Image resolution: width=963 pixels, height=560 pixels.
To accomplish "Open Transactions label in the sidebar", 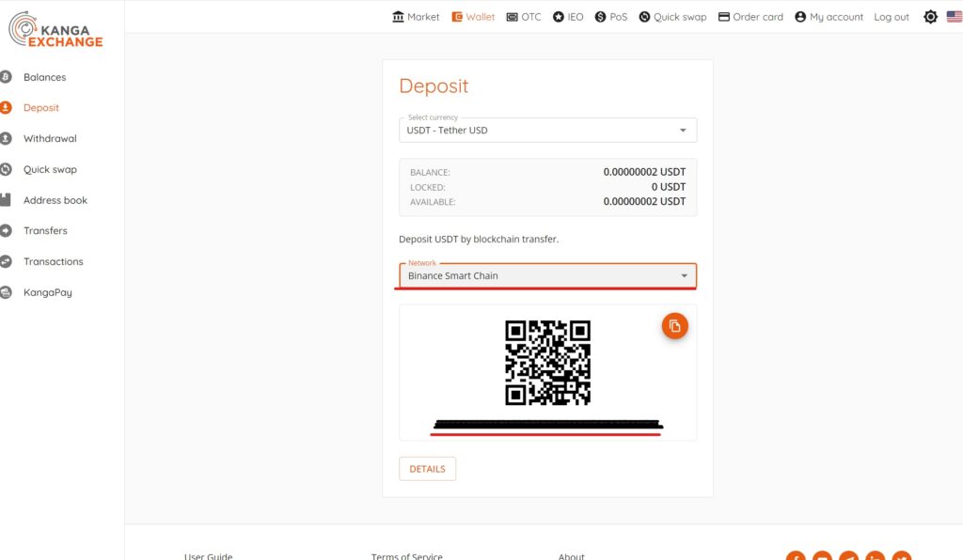I will pos(53,261).
